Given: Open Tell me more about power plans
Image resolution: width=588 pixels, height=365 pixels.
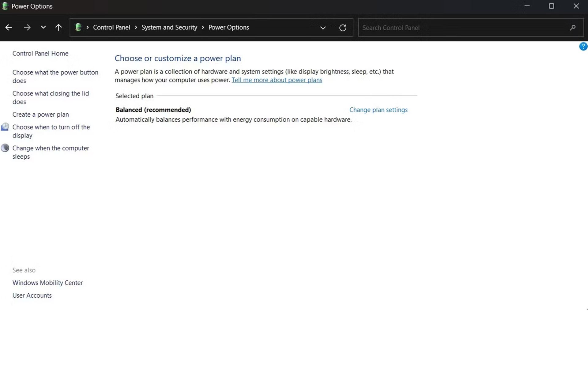Looking at the screenshot, I should (x=277, y=80).
